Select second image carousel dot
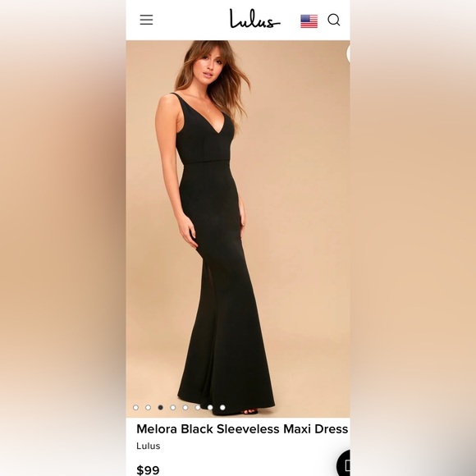 149,407
